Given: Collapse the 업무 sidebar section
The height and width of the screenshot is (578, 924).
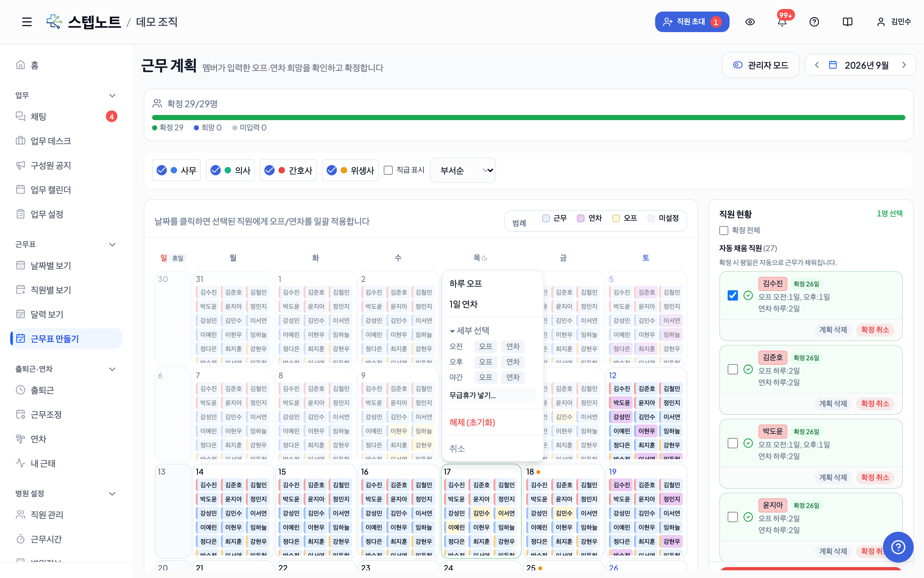Looking at the screenshot, I should (x=112, y=96).
